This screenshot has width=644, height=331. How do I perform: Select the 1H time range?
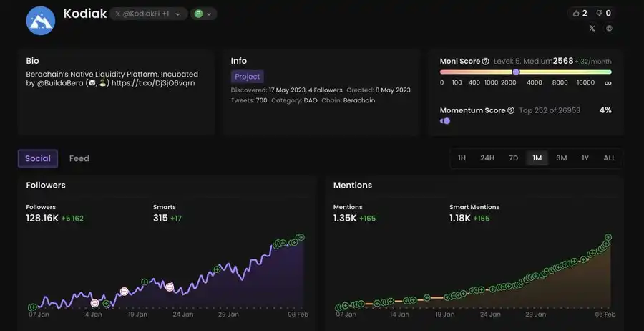[462, 158]
